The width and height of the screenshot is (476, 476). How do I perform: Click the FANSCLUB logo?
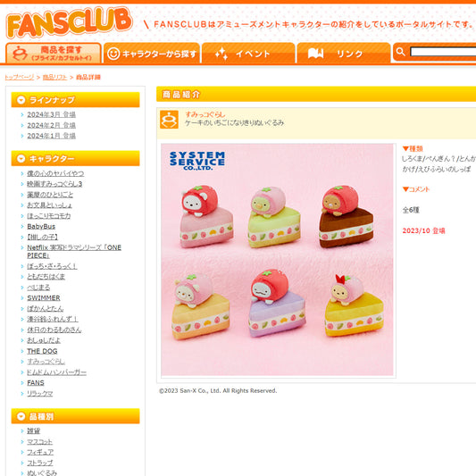pos(70,22)
